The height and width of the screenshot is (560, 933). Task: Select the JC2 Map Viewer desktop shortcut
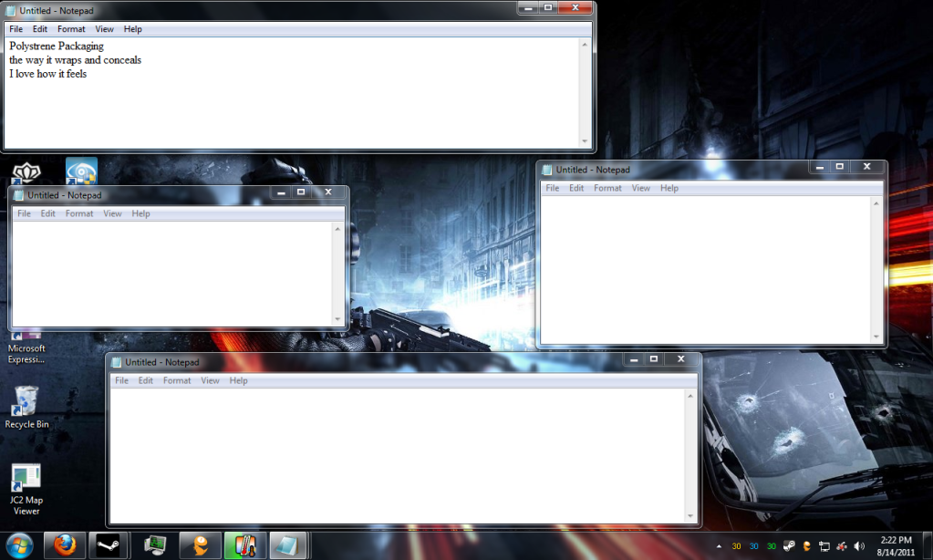pos(26,489)
